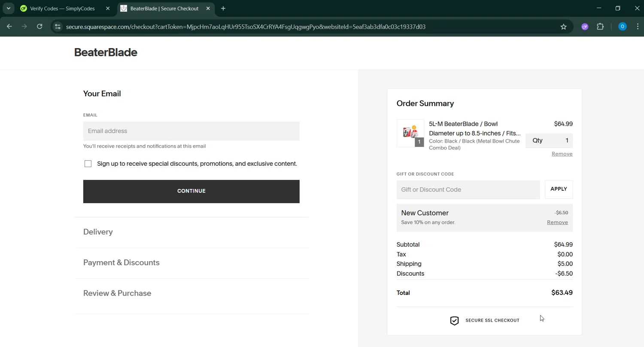Remove the New Customer discount
The height and width of the screenshot is (347, 644).
point(557,222)
